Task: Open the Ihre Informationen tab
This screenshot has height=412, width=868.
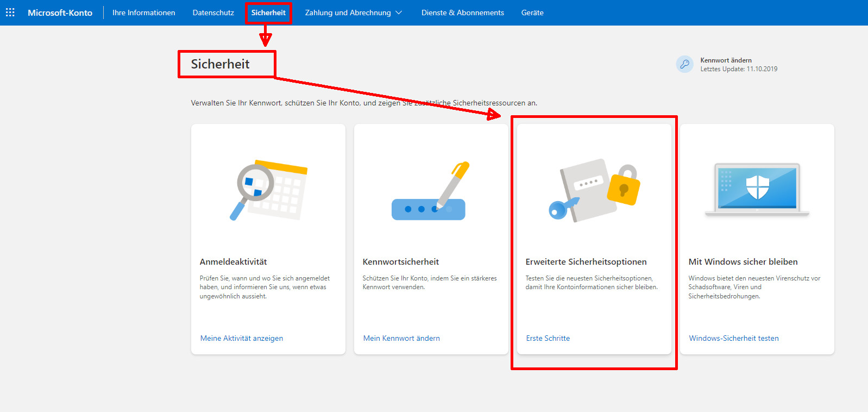Action: (143, 13)
